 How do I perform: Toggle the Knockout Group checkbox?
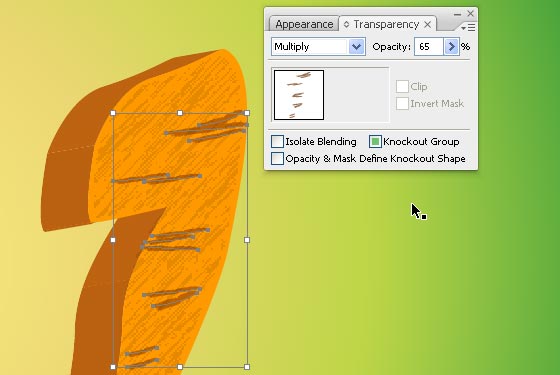click(x=375, y=141)
